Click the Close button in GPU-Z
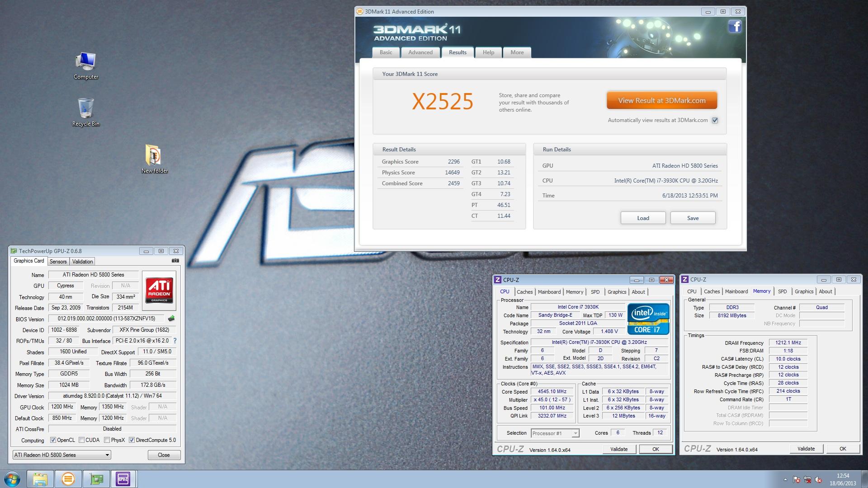This screenshot has width=868, height=488. pyautogui.click(x=164, y=455)
